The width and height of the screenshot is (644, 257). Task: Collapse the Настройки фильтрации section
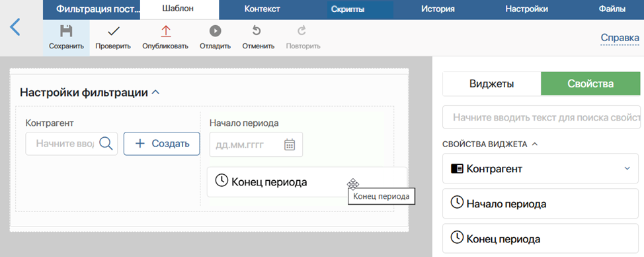coord(155,93)
